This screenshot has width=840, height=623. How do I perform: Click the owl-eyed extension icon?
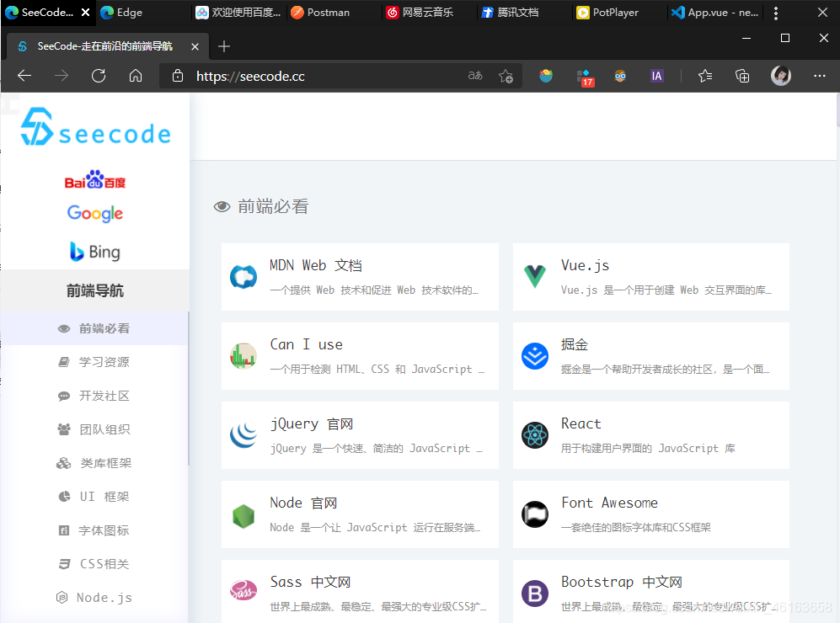[620, 76]
